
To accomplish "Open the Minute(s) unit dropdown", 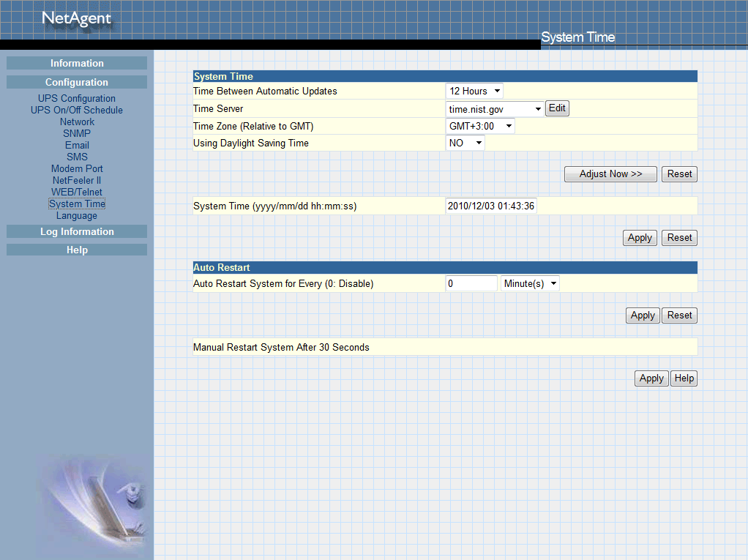I will (530, 283).
